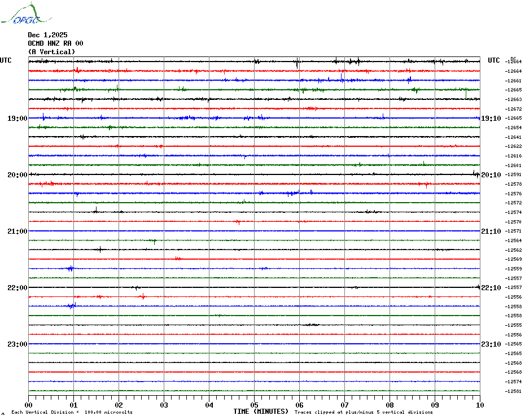Click the '10' minute tick label
Image resolution: width=525 pixels, height=420 pixels.
480,405
